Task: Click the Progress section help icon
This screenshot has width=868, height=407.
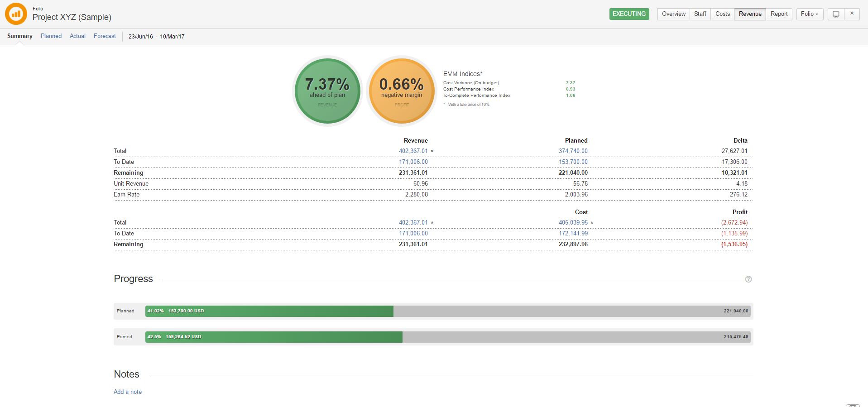Action: click(748, 279)
